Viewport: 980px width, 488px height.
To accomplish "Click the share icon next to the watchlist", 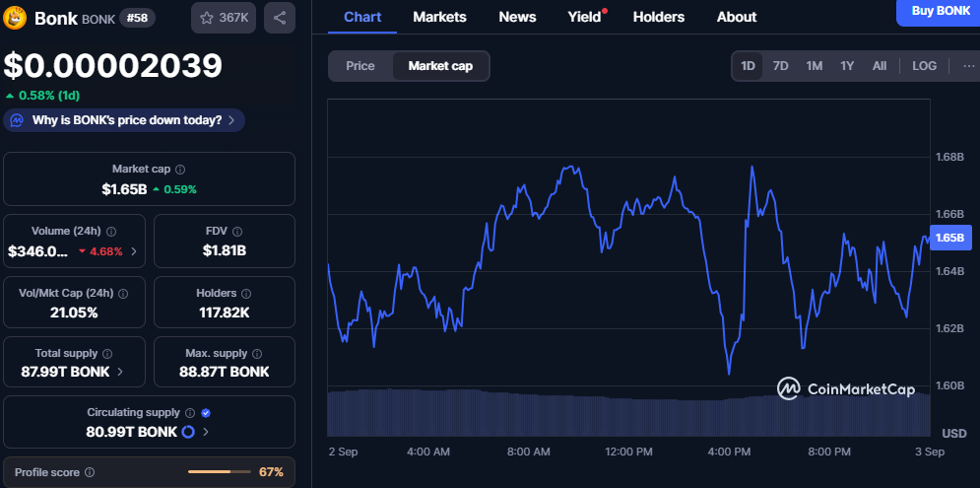I will point(280,18).
